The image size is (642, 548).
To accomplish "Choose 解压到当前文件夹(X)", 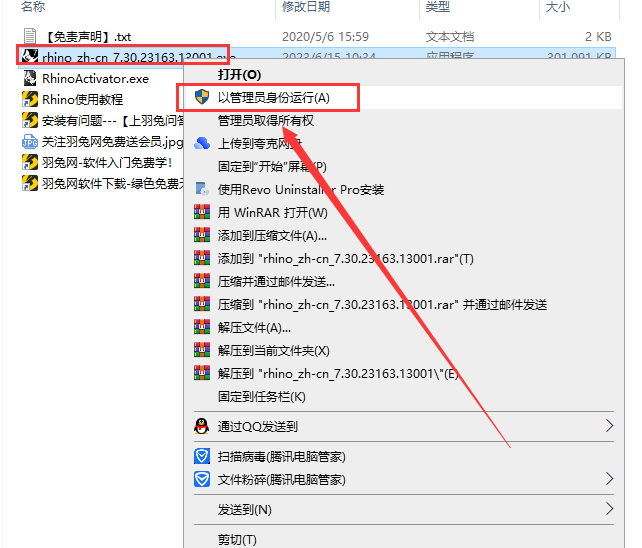I will pyautogui.click(x=274, y=350).
